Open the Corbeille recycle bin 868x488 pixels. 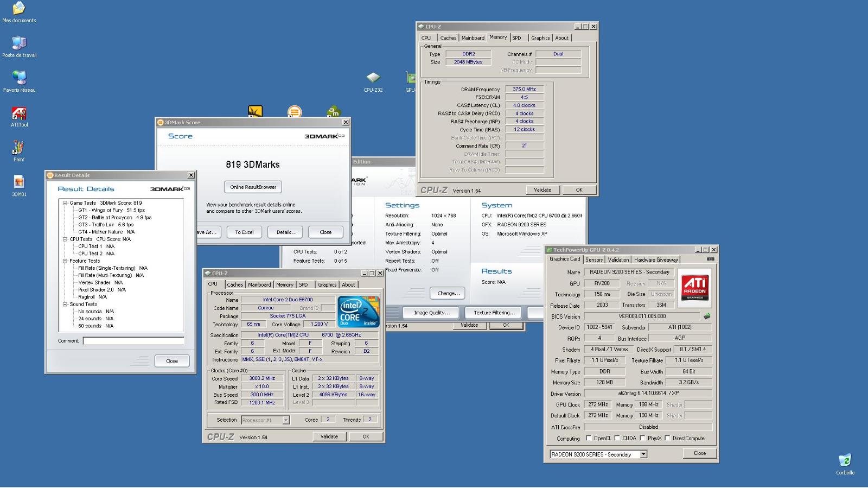click(x=845, y=465)
